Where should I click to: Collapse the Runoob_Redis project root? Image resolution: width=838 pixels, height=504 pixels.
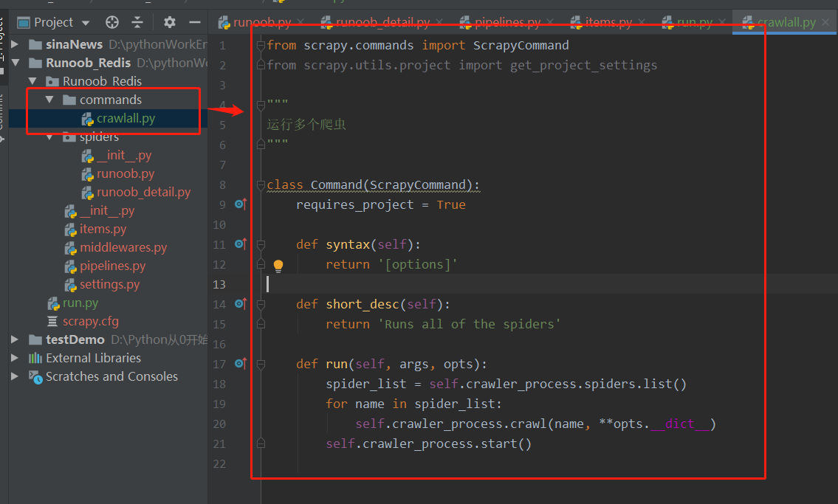(15, 63)
